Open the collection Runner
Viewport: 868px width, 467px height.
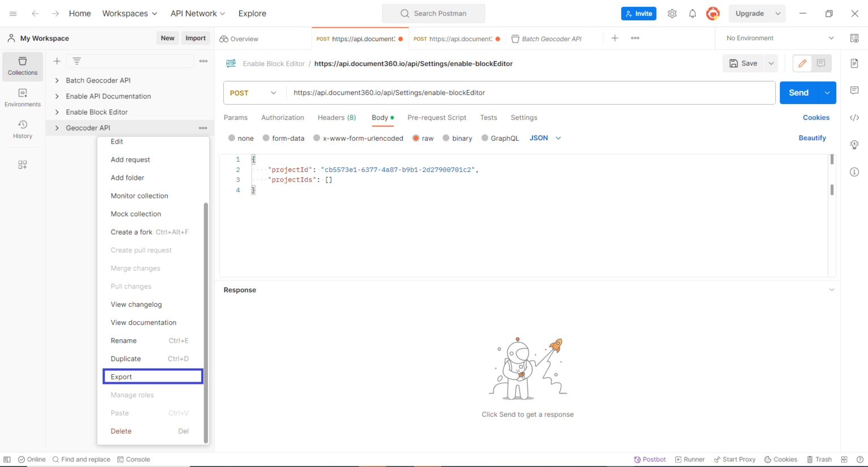point(690,459)
